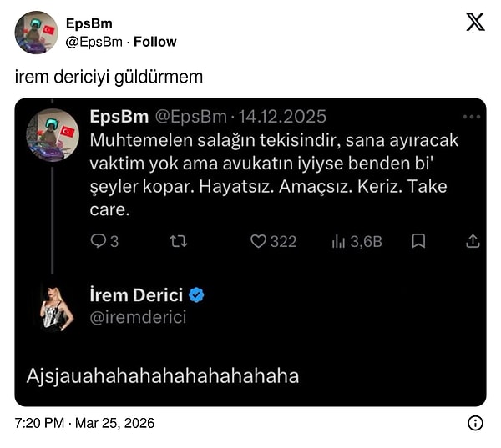Viewport: 501px width, 448px height.
Task: Click the X logo icon
Action: pos(475,22)
